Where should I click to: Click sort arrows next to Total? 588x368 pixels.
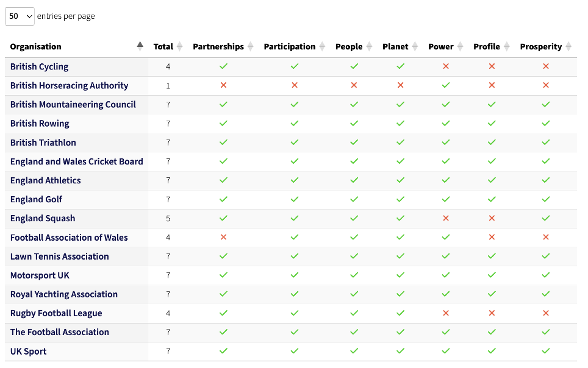179,46
